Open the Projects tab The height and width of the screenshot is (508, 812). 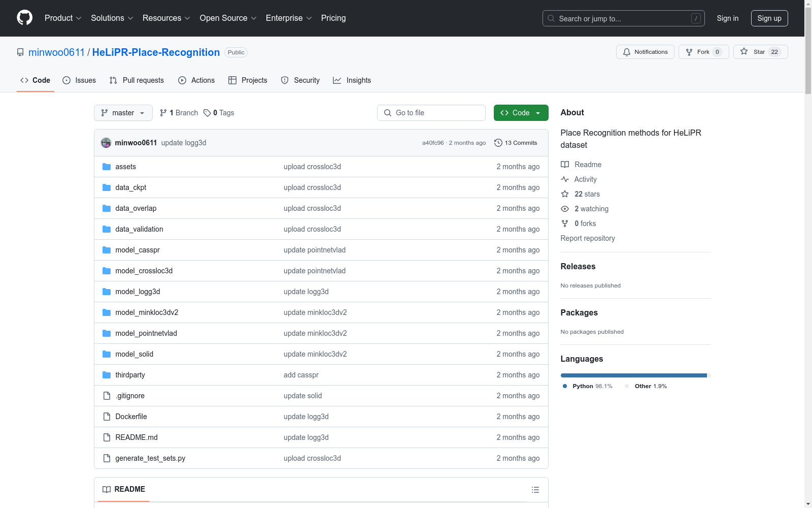(x=248, y=80)
